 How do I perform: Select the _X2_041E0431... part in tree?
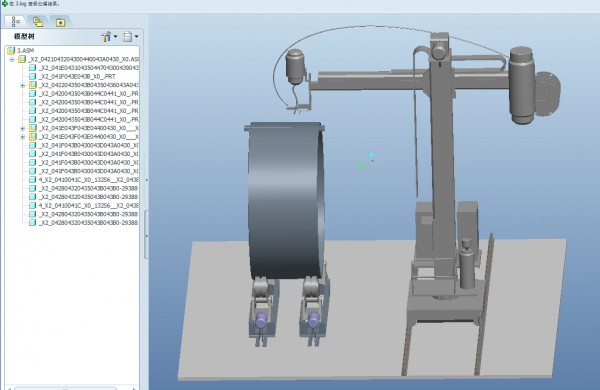tap(89, 68)
